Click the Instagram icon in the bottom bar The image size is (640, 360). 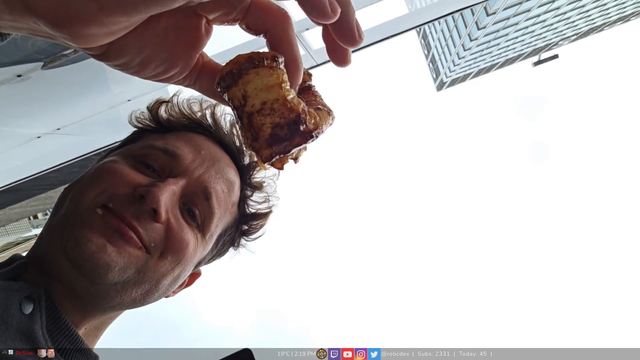(361, 354)
